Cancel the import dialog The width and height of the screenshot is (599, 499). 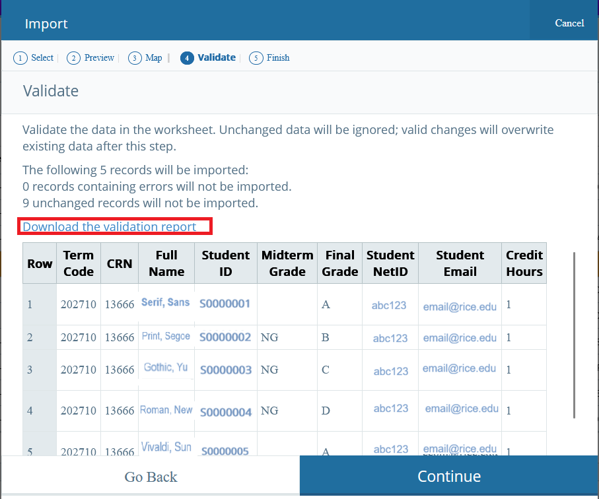[569, 23]
